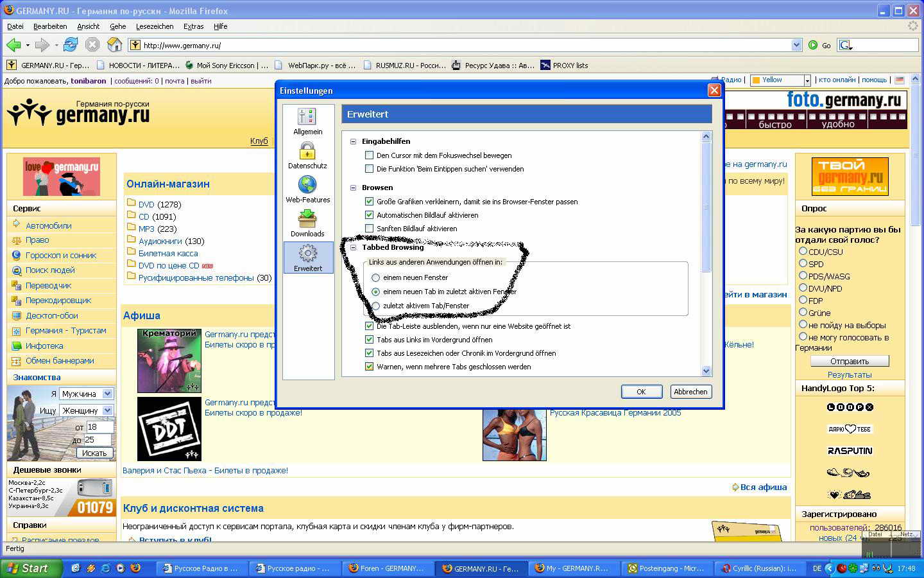The image size is (924, 578).
Task: Open the Forward button history dropdown arrow
Action: tap(56, 45)
